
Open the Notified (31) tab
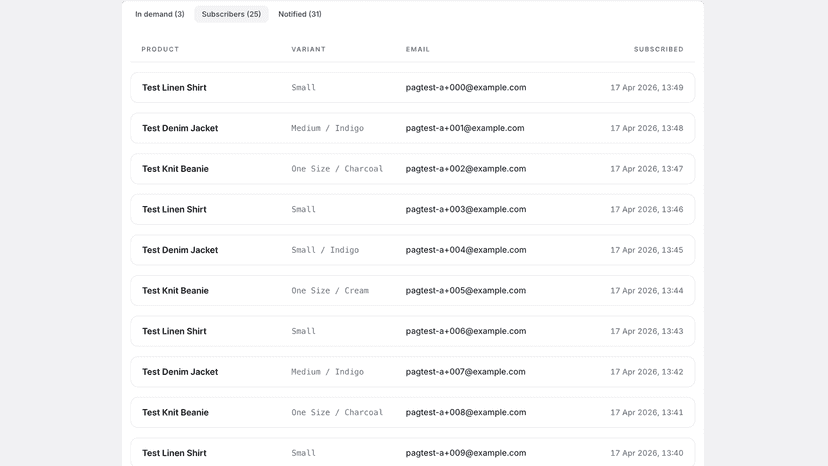point(300,14)
